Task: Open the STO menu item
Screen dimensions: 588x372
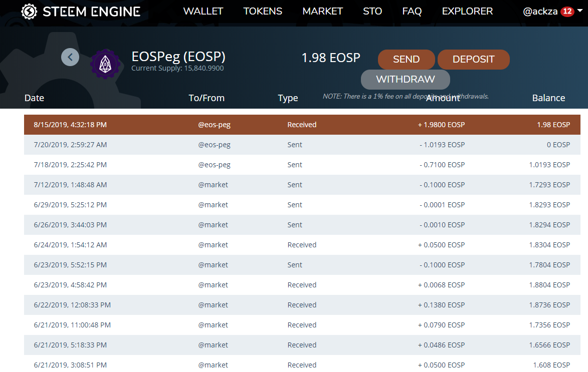Action: [372, 11]
